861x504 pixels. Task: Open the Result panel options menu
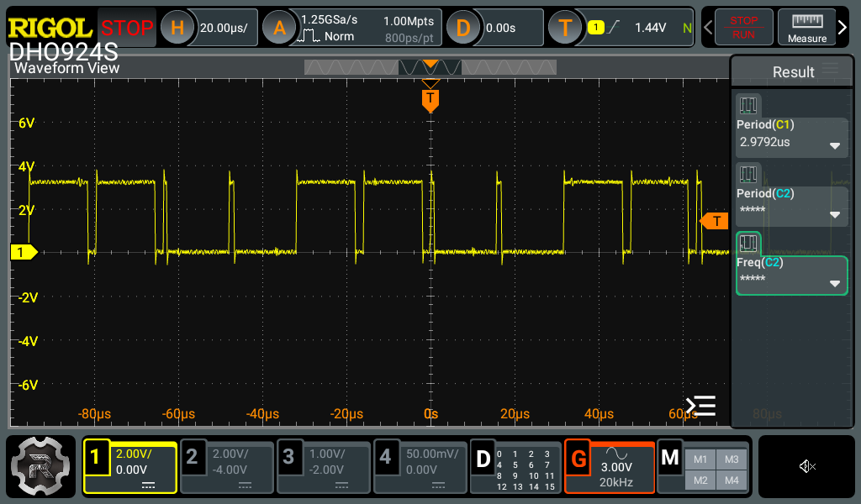point(830,68)
